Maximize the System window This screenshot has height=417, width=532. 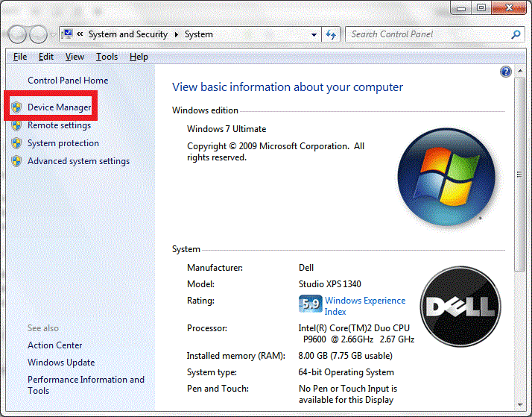tap(481, 7)
